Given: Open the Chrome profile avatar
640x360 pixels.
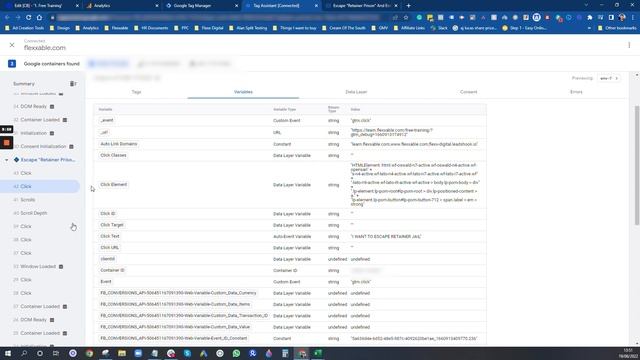Looking at the screenshot, I should 622,18.
